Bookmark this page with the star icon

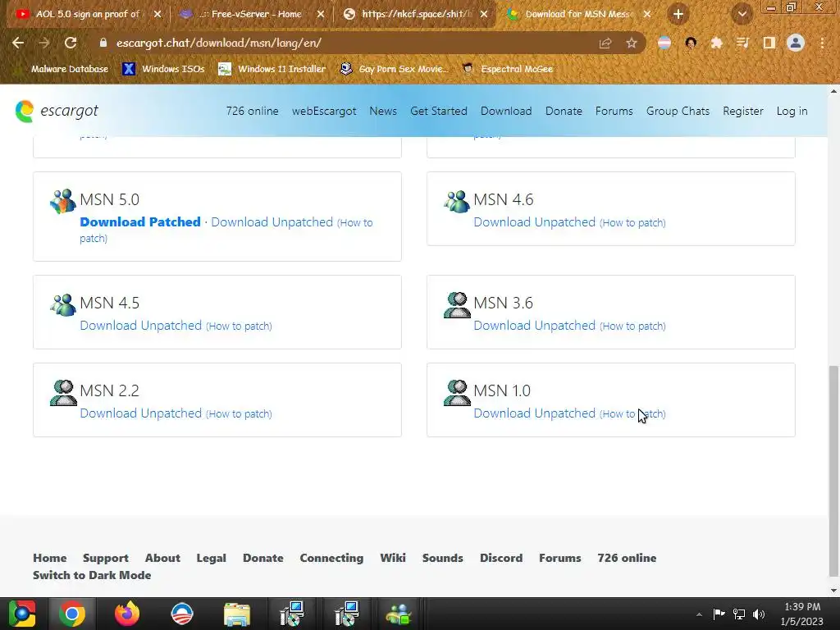pyautogui.click(x=632, y=43)
